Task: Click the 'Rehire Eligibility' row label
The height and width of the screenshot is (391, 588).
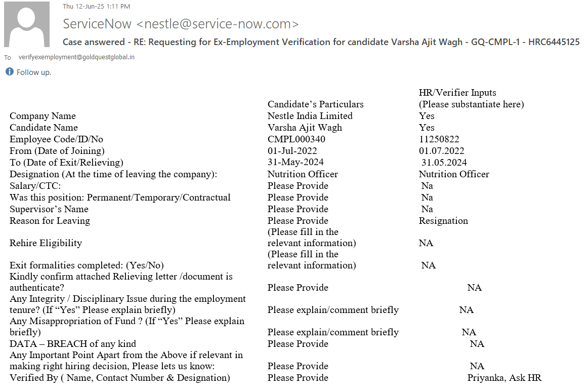Action: 46,243
